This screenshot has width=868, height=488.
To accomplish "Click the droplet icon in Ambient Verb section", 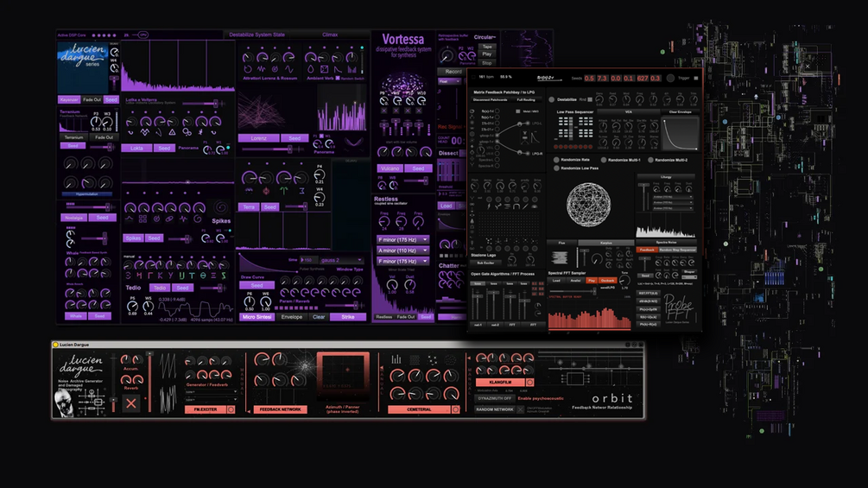I will 311,69.
